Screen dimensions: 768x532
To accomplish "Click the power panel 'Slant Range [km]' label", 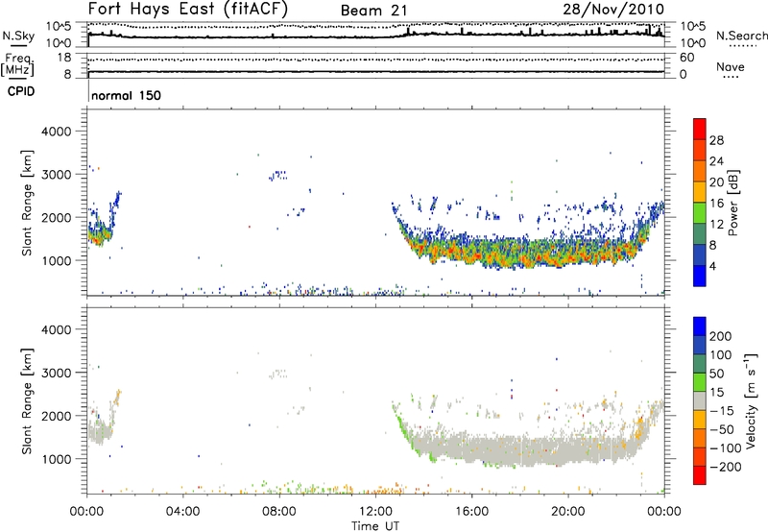I will point(27,203).
